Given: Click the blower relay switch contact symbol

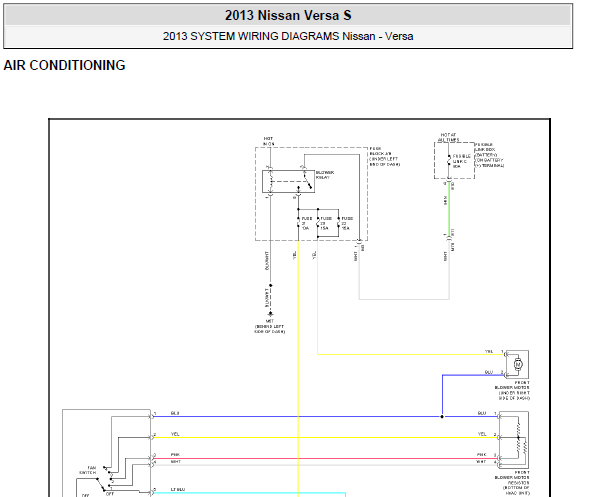Looking at the screenshot, I should pyautogui.click(x=307, y=182).
